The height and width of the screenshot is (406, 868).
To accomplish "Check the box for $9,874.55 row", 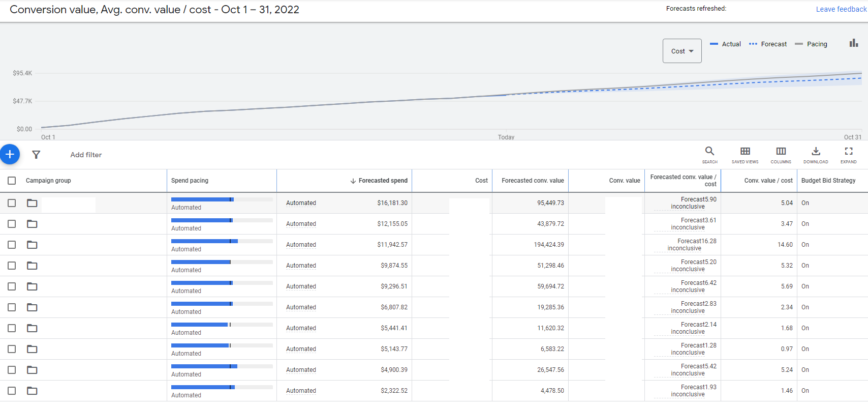I will (x=12, y=266).
